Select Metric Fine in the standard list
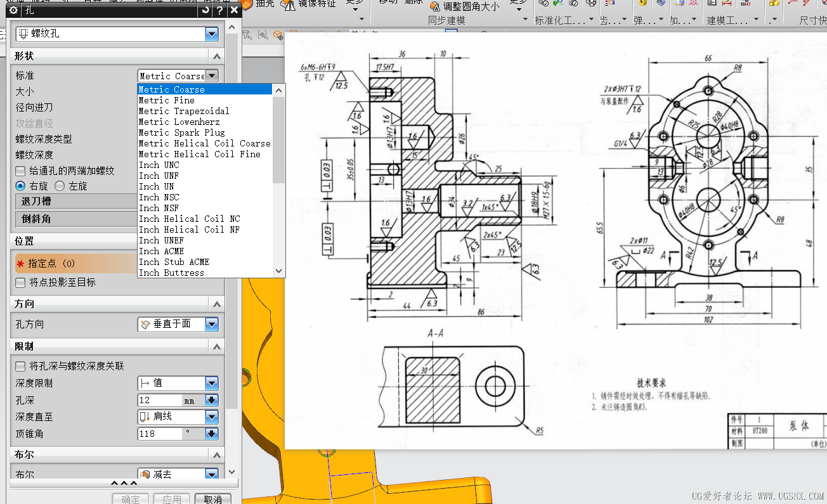Screen dimensions: 827x504 tap(205, 100)
